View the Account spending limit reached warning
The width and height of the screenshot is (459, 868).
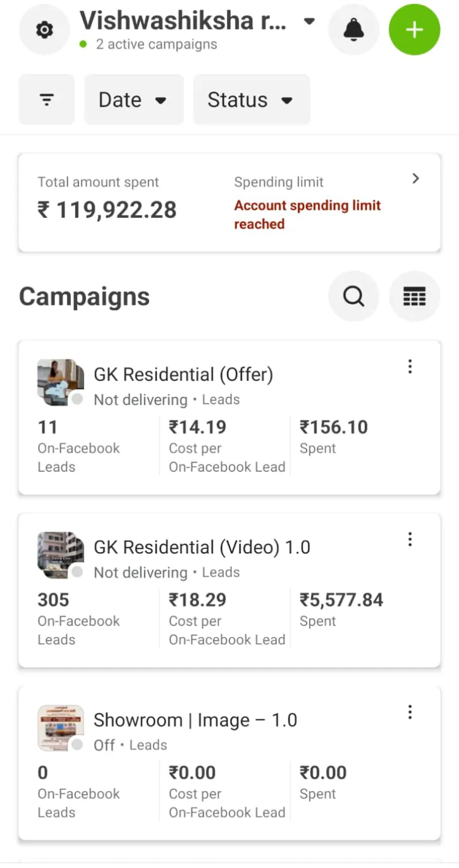tap(307, 215)
